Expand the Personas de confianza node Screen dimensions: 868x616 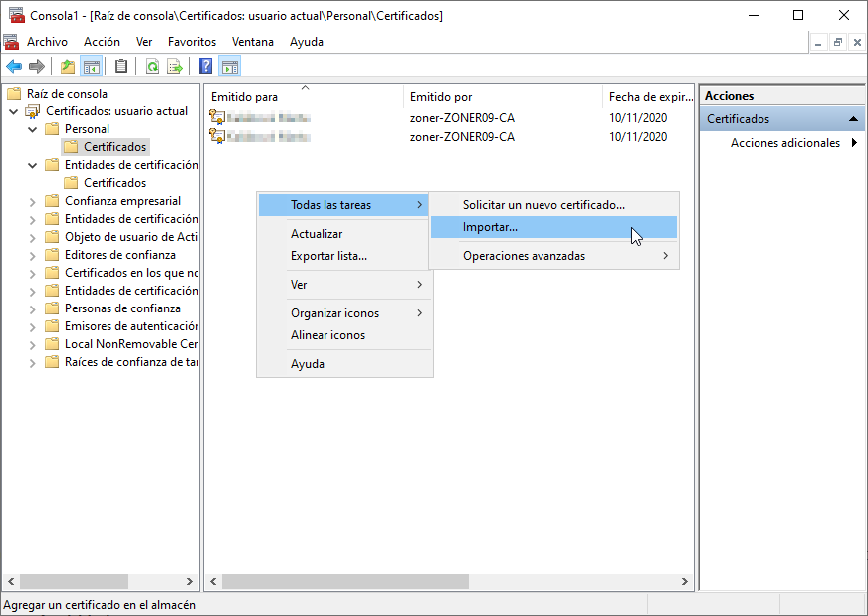33,308
